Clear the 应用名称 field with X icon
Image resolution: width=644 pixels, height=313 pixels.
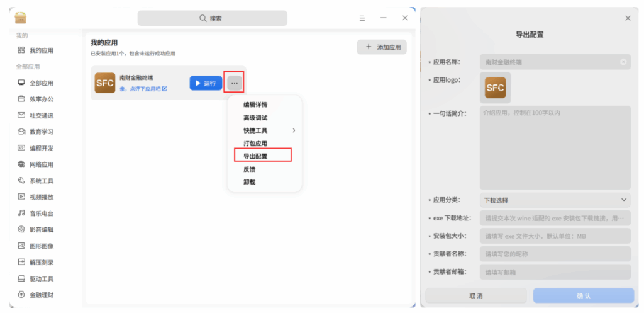pos(623,62)
